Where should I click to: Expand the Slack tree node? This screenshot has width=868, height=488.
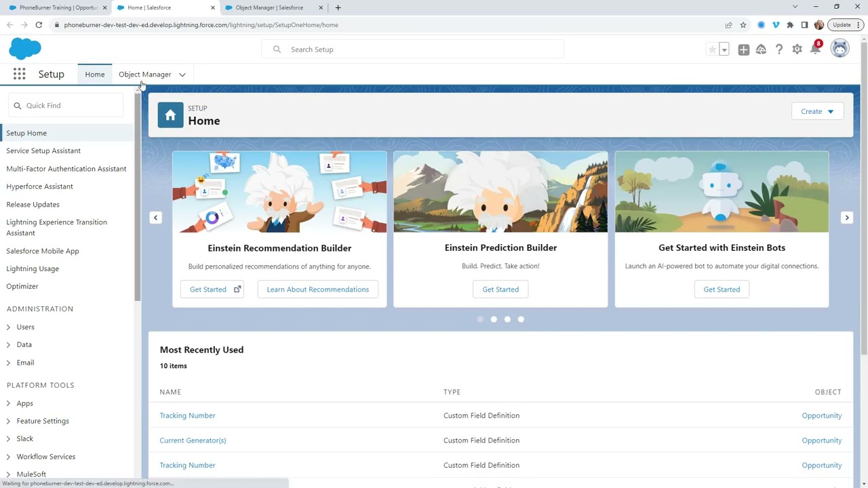coord(8,439)
